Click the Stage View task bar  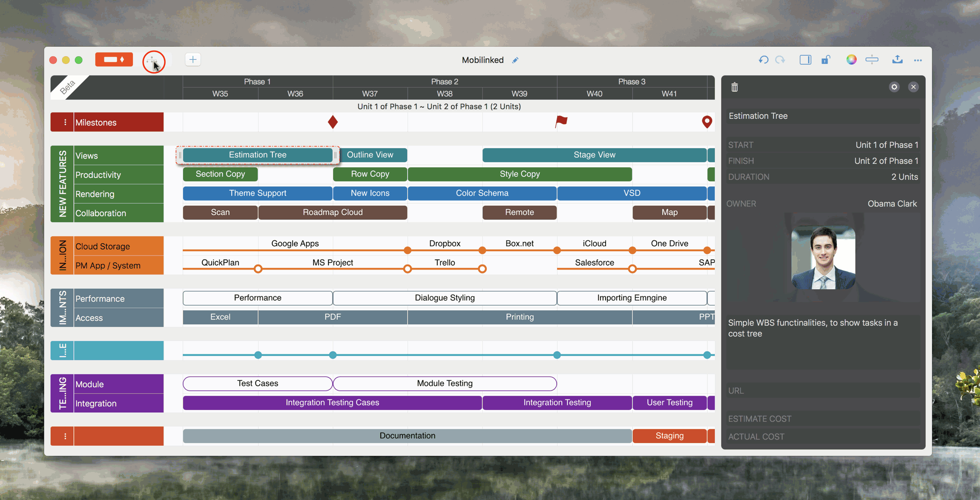coord(594,155)
